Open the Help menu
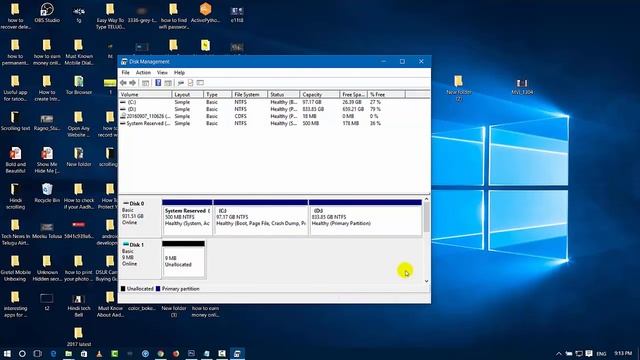Image resolution: width=640 pixels, height=360 pixels. [x=179, y=73]
